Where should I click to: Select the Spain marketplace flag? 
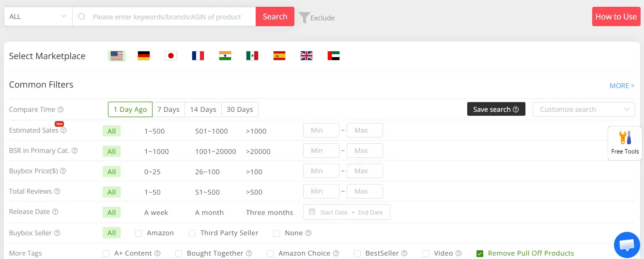tap(279, 56)
